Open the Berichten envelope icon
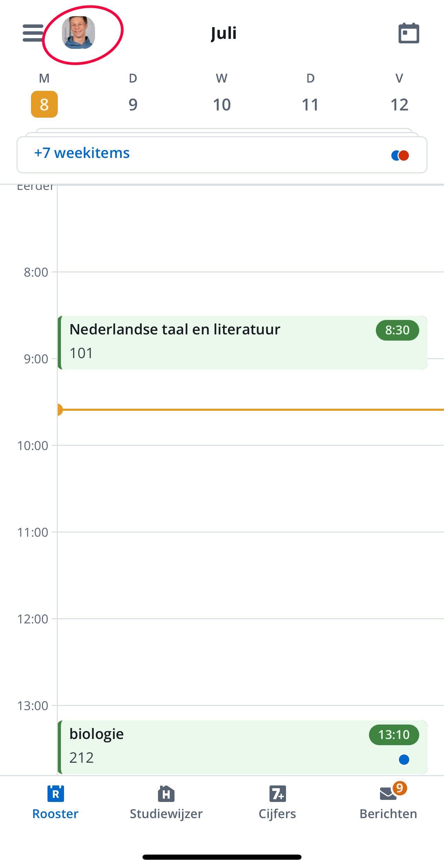This screenshot has width=444, height=868. 388,794
